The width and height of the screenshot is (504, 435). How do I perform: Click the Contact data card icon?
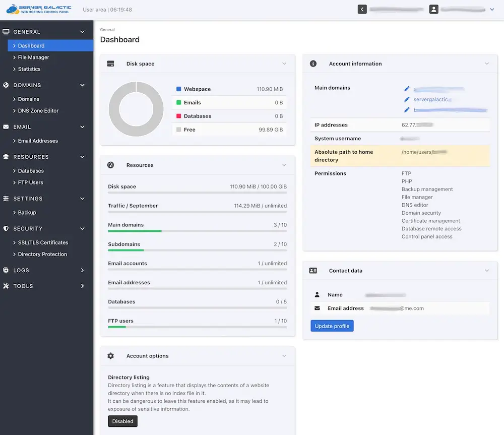[313, 271]
